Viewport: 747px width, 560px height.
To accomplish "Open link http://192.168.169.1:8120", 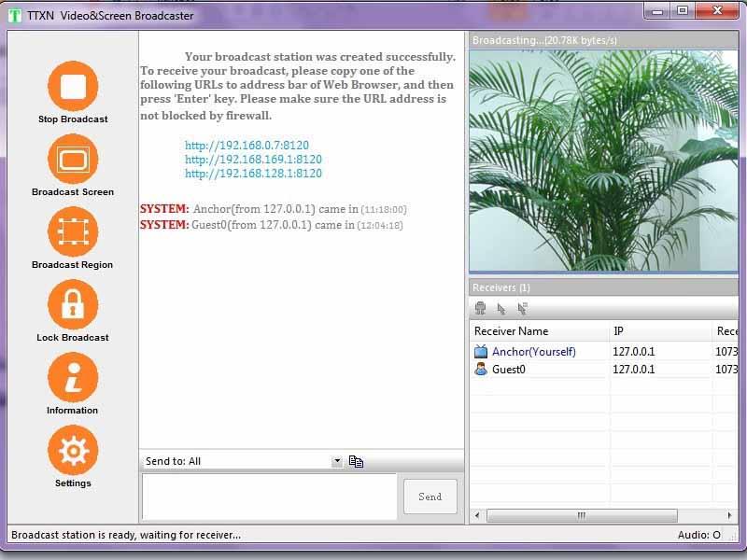I will (253, 159).
